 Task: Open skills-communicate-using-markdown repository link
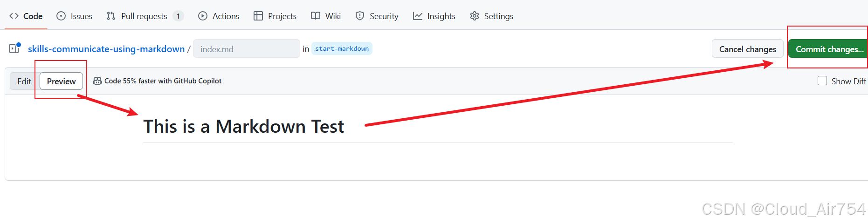106,49
